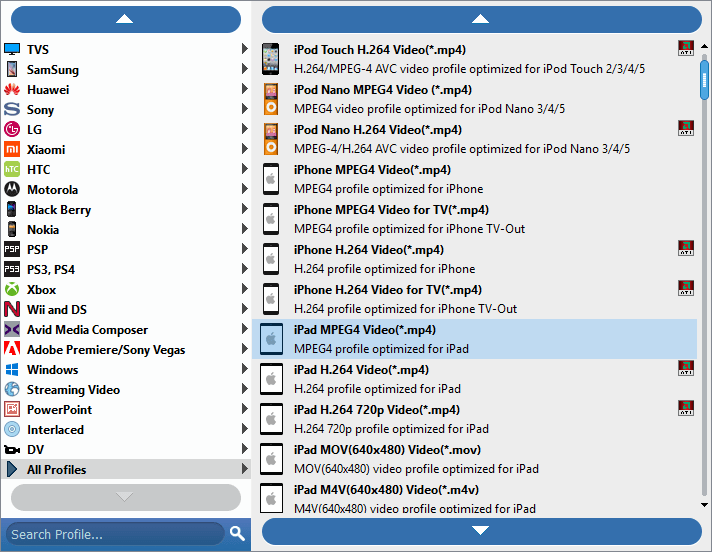Open the Nokia category
Image resolution: width=712 pixels, height=552 pixels.
[x=126, y=229]
